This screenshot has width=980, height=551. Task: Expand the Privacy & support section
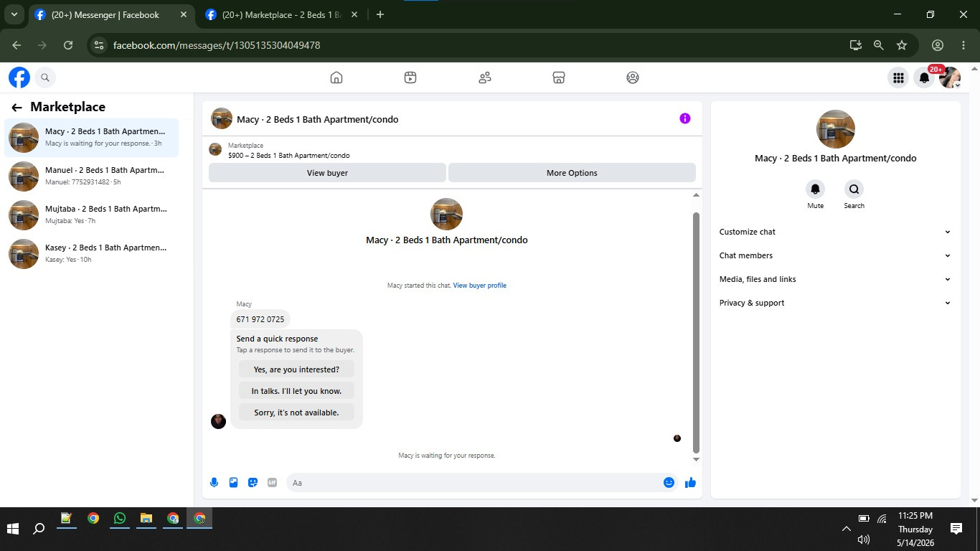(x=835, y=303)
